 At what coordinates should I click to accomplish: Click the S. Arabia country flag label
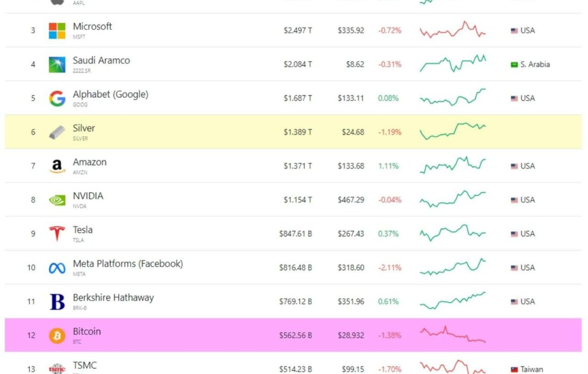point(530,65)
